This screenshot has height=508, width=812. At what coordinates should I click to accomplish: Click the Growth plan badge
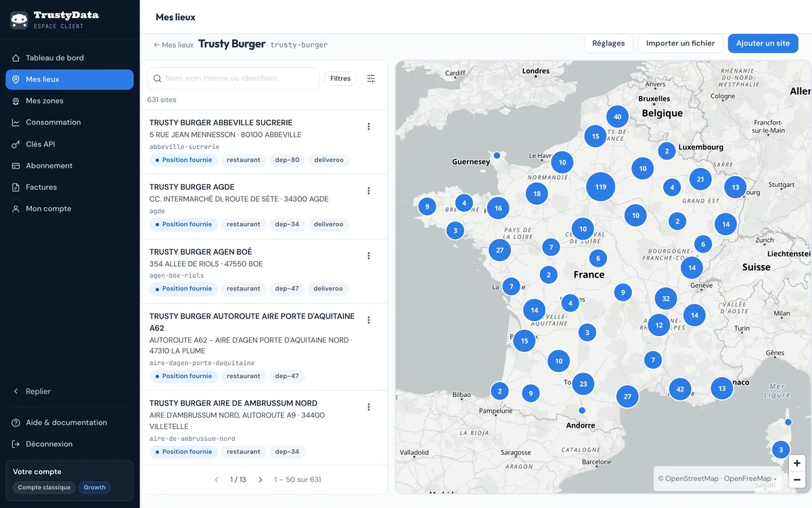click(95, 488)
